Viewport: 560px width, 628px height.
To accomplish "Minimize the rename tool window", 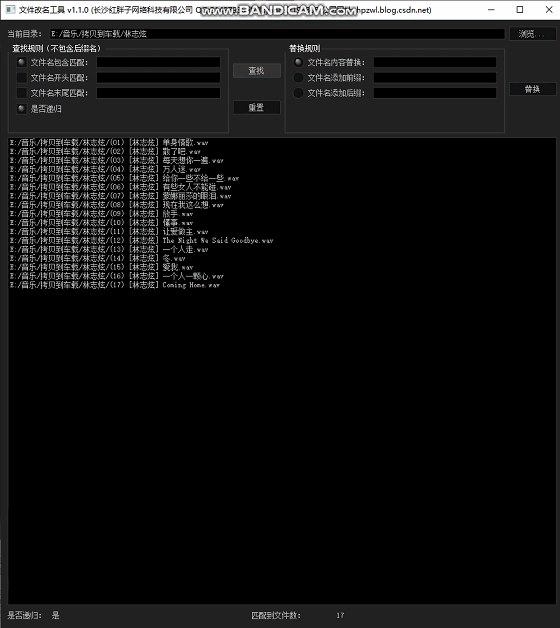I will click(x=491, y=10).
